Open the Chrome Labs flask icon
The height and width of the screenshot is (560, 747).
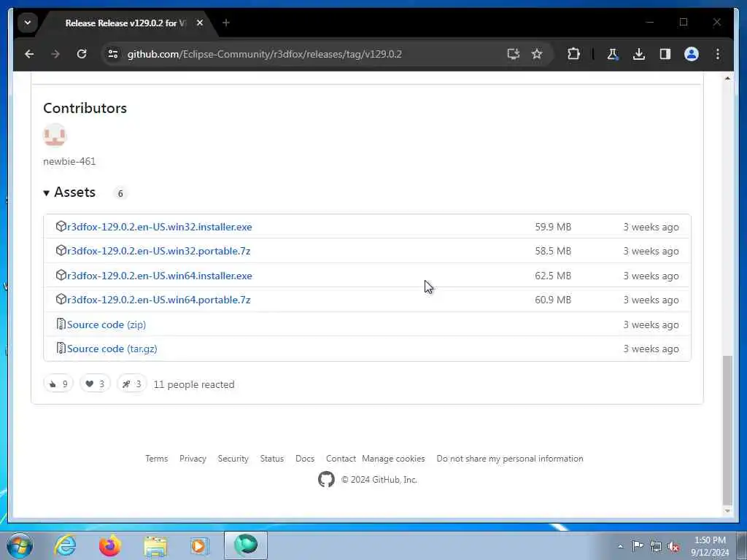(x=613, y=54)
